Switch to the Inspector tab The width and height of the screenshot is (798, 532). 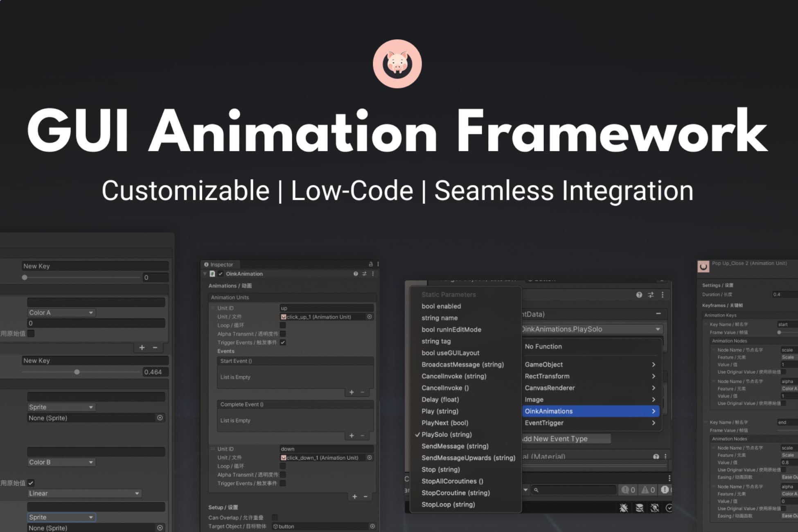219,264
